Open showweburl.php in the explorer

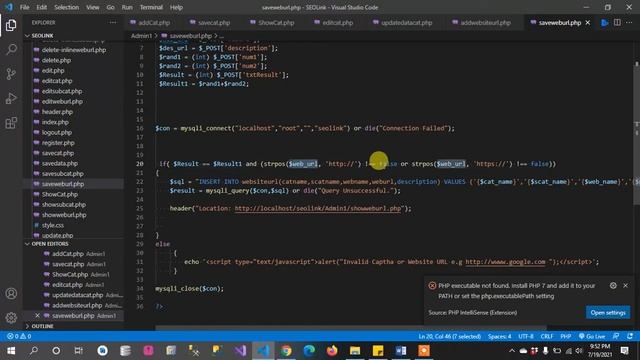pyautogui.click(x=64, y=215)
